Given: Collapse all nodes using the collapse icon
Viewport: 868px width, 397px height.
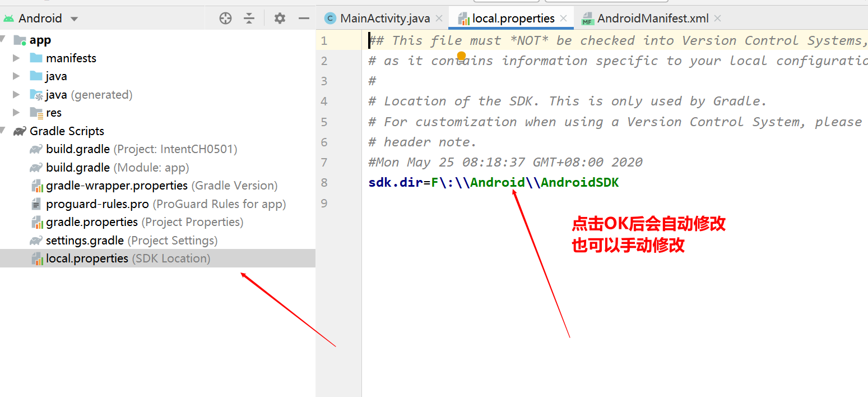Looking at the screenshot, I should (249, 18).
